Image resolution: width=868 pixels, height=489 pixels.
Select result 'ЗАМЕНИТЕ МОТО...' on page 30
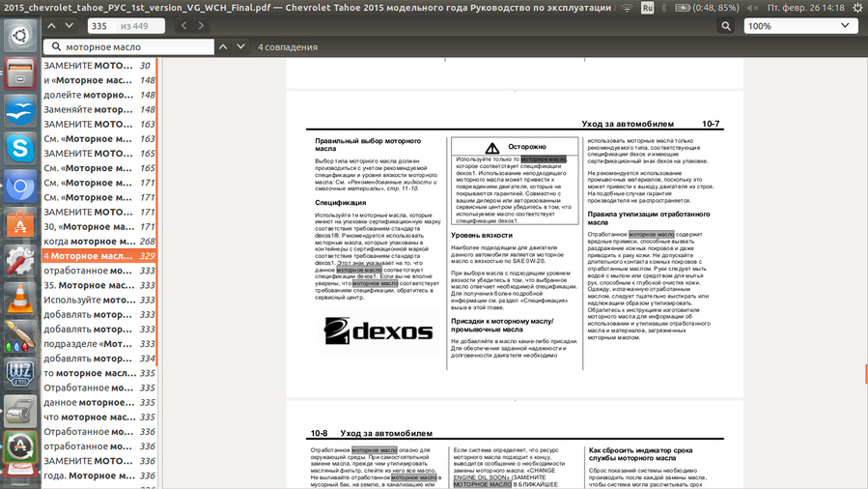pos(99,66)
